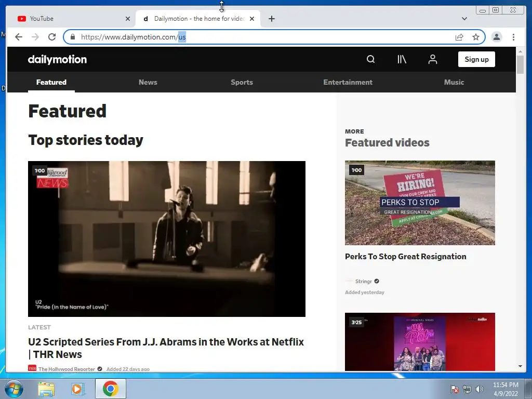Open Windows Media Player from taskbar
This screenshot has height=399, width=532.
click(x=78, y=389)
